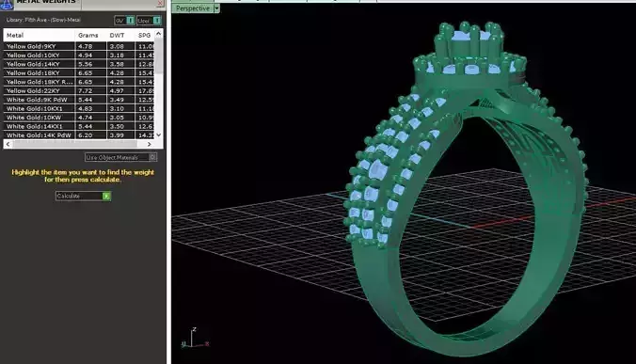Click the 6.20 grams cell
636x364 pixels.
[x=91, y=135]
